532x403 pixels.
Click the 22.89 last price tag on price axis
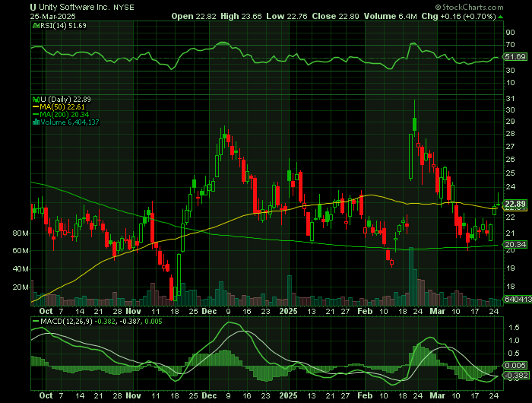point(515,204)
